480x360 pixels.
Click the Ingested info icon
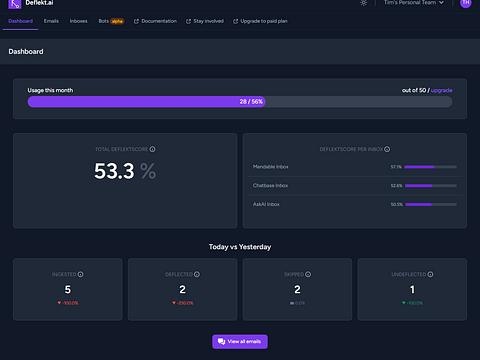tap(81, 274)
